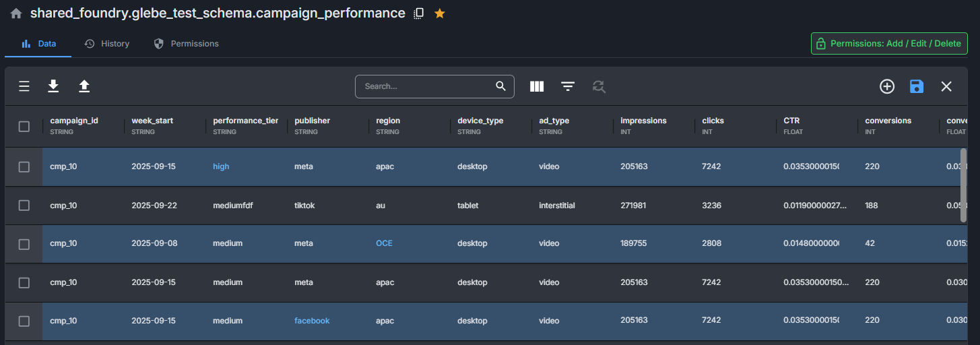Click the refresh search icon
Screen dimensions: 980x345
[599, 86]
